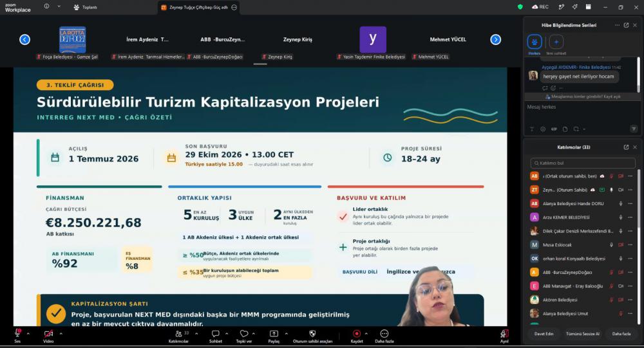644x348 pixels.
Task: Click the Kayıt açık message visibility notice
Action: 583,97
